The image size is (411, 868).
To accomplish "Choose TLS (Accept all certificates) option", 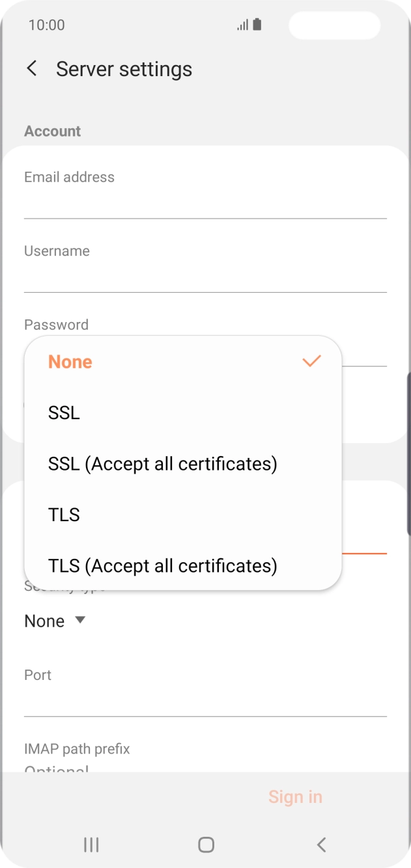I will click(x=163, y=565).
